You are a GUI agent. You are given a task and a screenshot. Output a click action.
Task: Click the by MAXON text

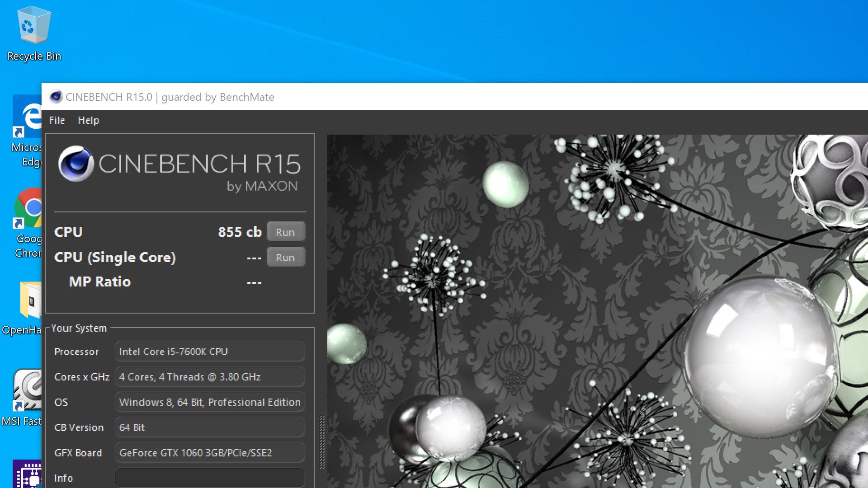tap(262, 186)
